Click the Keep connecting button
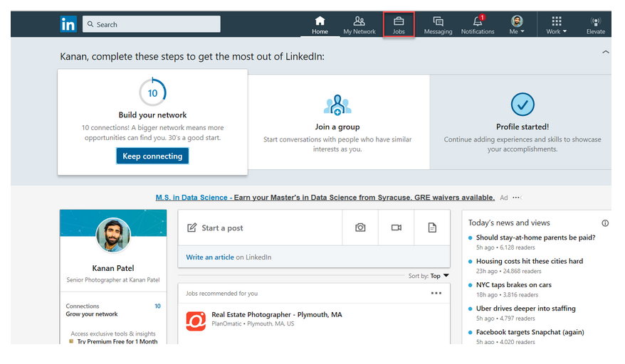Image resolution: width=625 pixels, height=364 pixels. coord(152,156)
